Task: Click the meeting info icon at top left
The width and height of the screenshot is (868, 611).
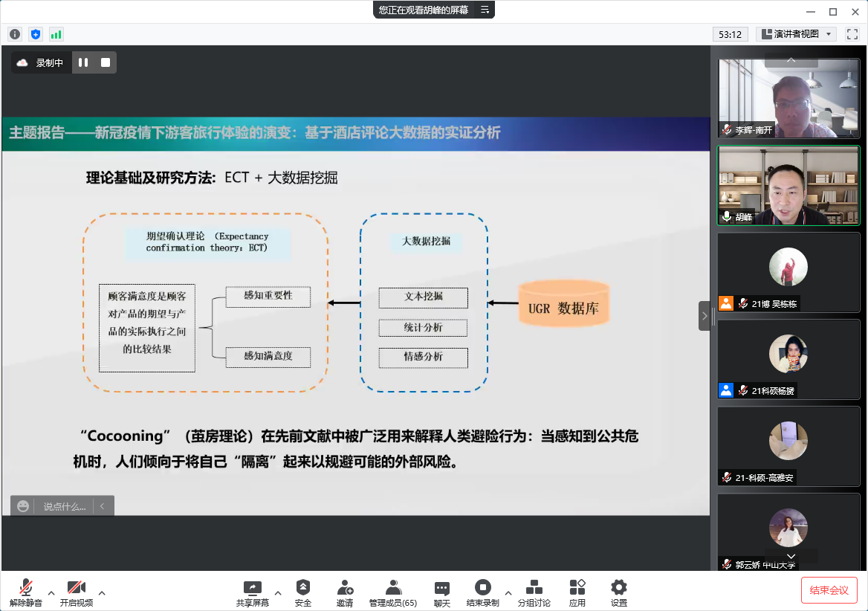Action: click(x=15, y=34)
